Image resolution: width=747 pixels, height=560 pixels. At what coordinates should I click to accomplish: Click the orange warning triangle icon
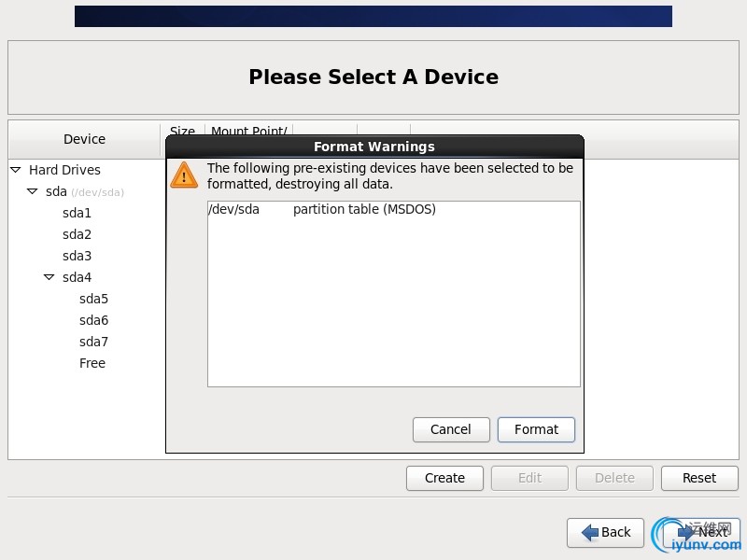click(184, 175)
